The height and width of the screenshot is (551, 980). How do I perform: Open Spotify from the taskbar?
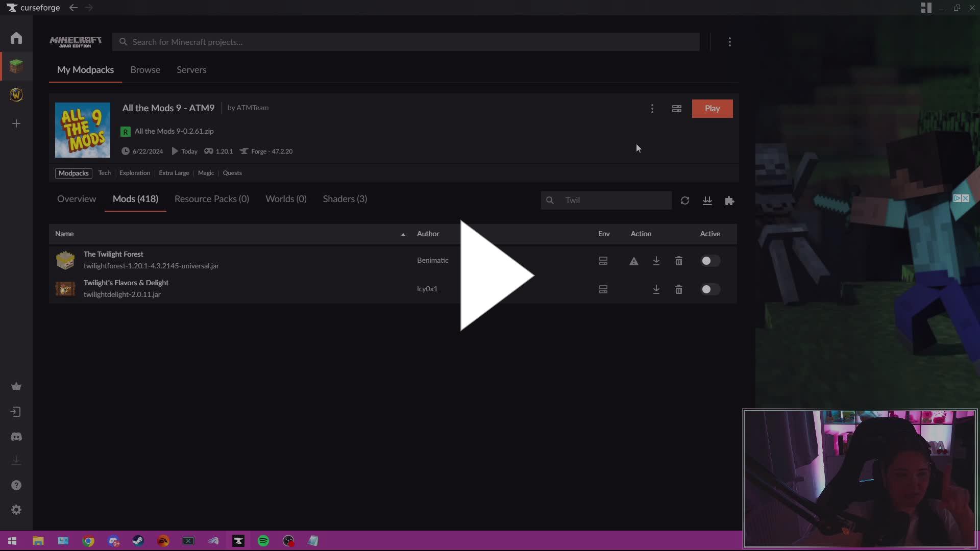click(x=263, y=541)
